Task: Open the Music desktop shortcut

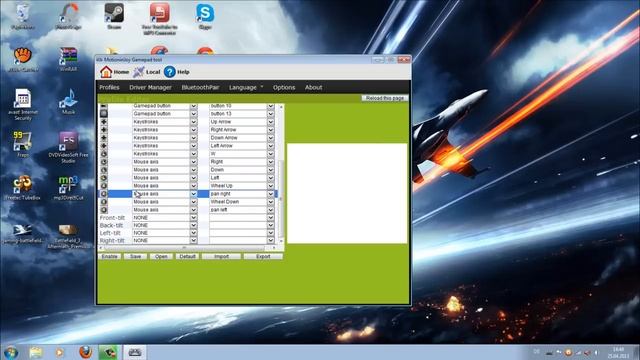Action: point(68,101)
